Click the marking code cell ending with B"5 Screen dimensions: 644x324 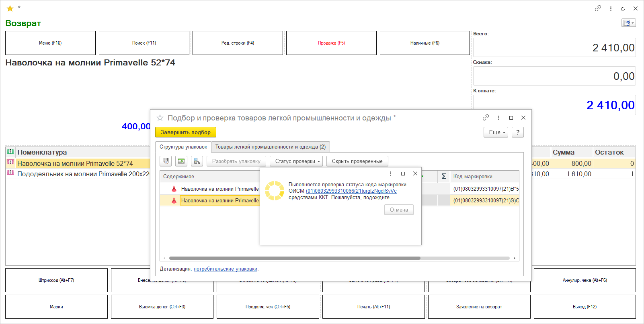click(484, 189)
